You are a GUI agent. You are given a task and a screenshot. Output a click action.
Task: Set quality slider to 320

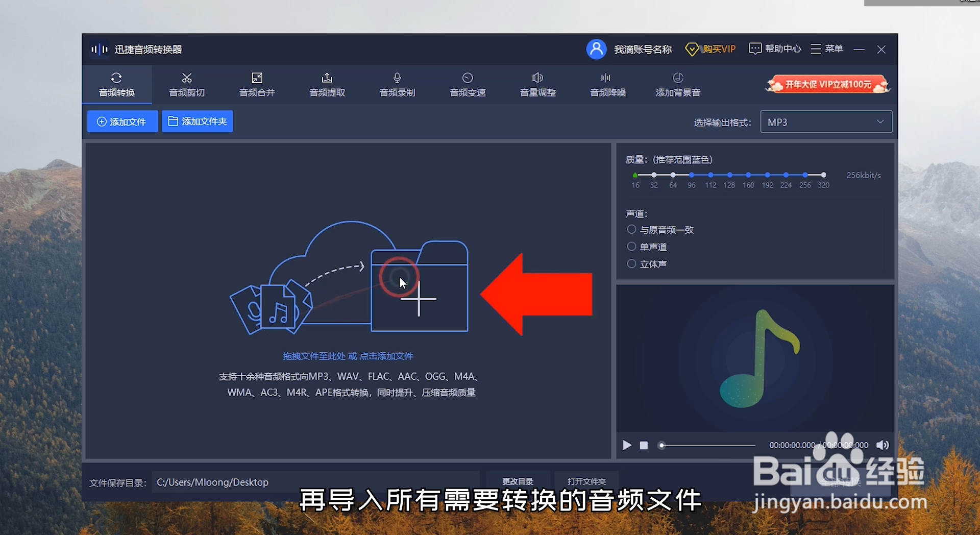click(x=823, y=175)
